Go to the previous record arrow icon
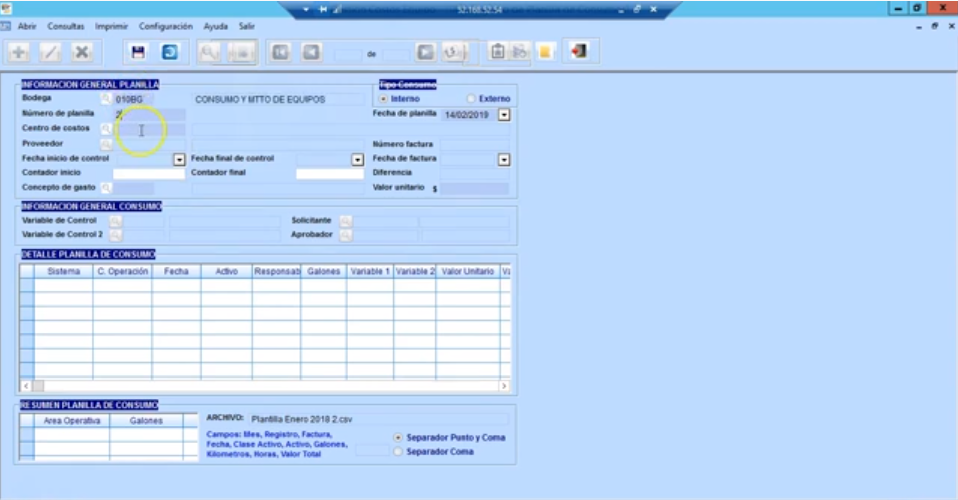The image size is (958, 500). 311,53
